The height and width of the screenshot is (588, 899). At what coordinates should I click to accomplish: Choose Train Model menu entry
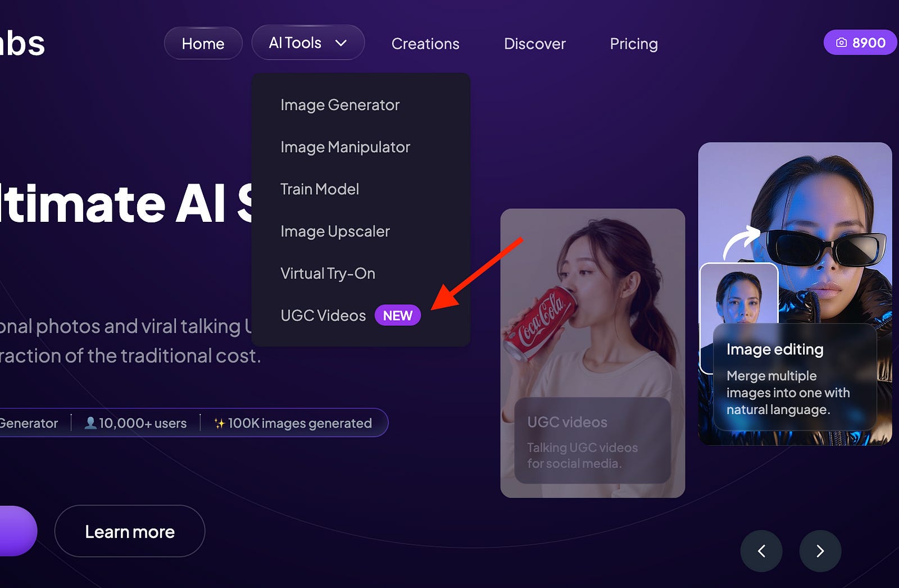point(320,189)
